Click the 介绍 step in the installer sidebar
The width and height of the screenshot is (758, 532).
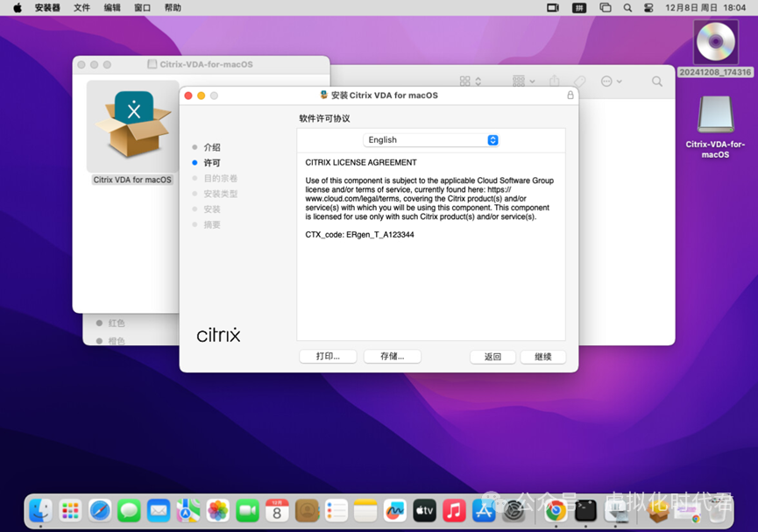(x=212, y=147)
